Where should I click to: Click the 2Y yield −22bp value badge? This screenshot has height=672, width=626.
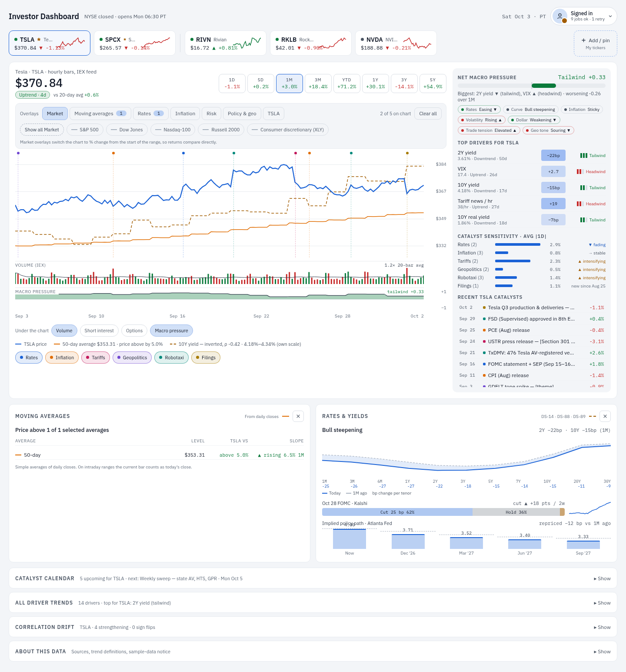tap(553, 156)
